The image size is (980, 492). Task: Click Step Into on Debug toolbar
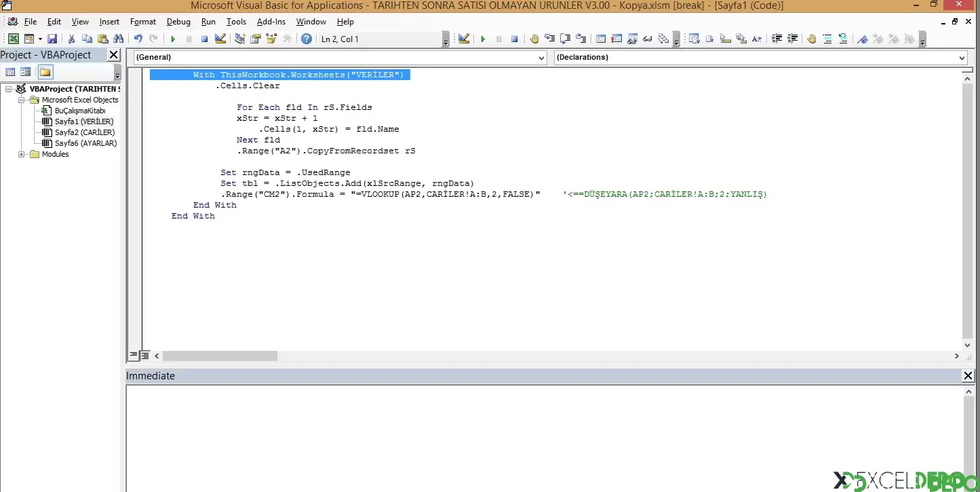[x=550, y=39]
